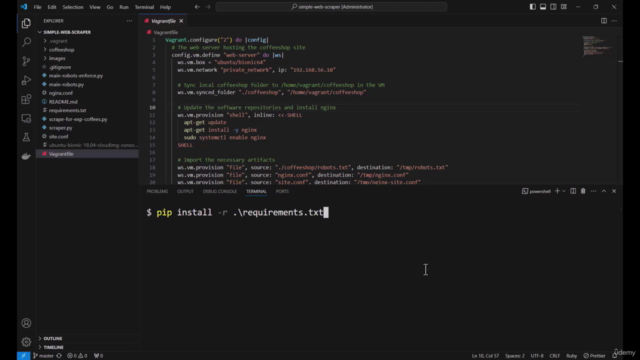The width and height of the screenshot is (640, 360).
Task: Open the Testing flask icon
Action: (26, 137)
